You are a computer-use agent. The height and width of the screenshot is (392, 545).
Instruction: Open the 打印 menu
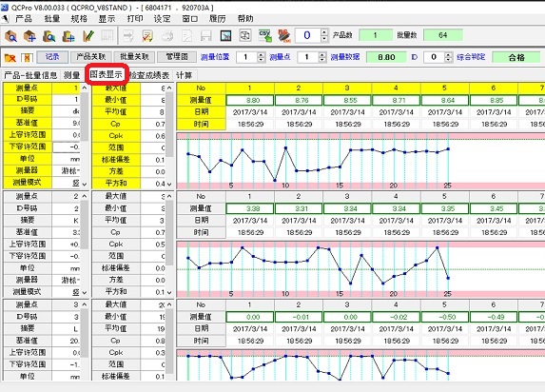pyautogui.click(x=135, y=19)
